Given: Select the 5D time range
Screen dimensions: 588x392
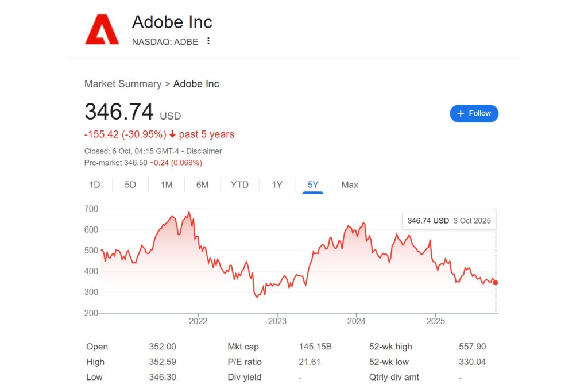Looking at the screenshot, I should (x=130, y=185).
